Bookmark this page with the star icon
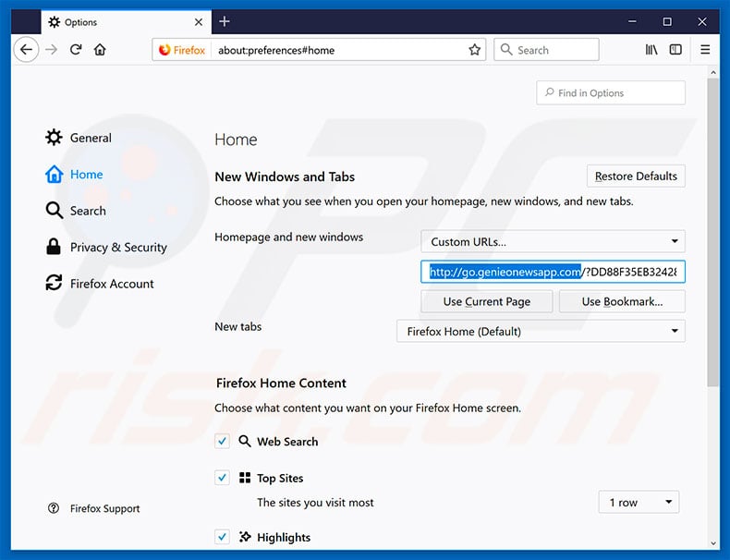Image resolution: width=730 pixels, height=560 pixels. pos(474,50)
